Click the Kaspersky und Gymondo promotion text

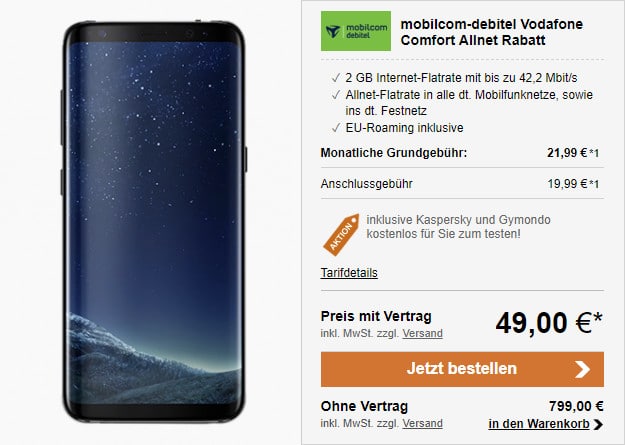[x=458, y=227]
